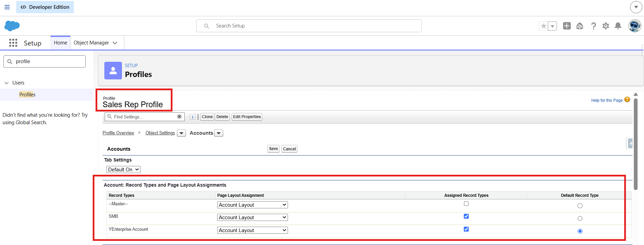Open the Notifications bell icon

618,26
